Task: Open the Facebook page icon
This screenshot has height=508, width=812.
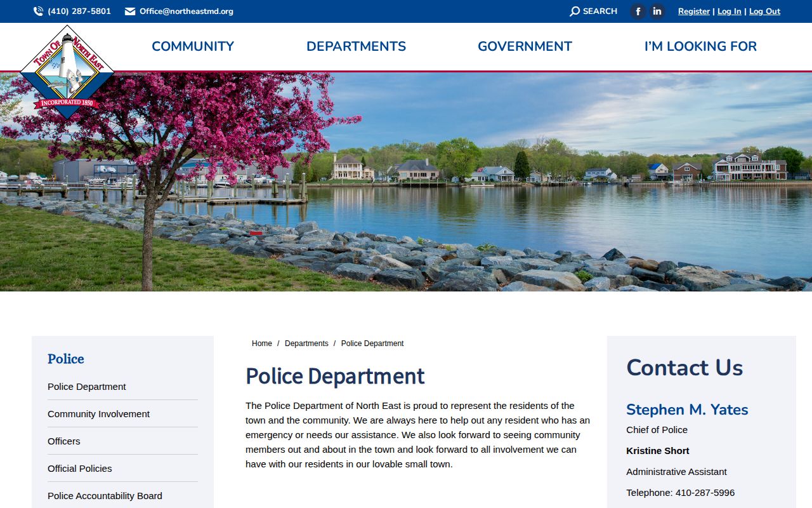Action: pos(638,11)
